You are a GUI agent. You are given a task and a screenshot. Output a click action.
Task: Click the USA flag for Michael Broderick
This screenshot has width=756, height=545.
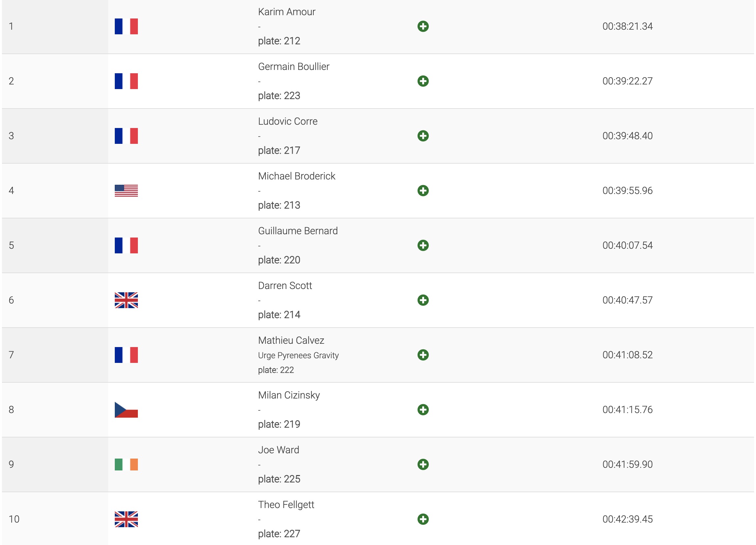(126, 191)
